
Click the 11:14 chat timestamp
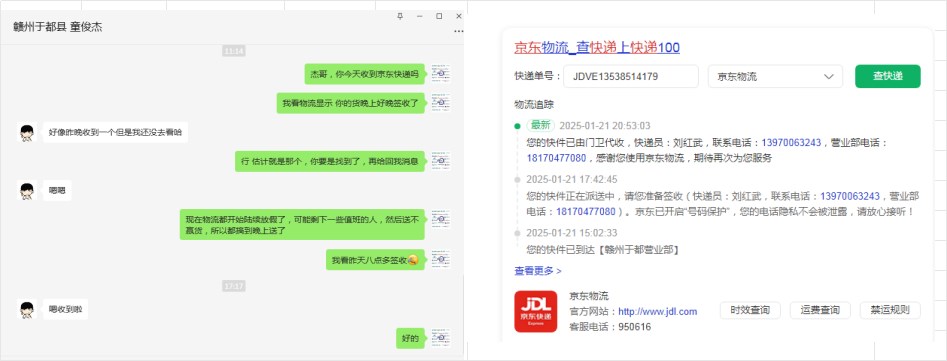click(234, 51)
